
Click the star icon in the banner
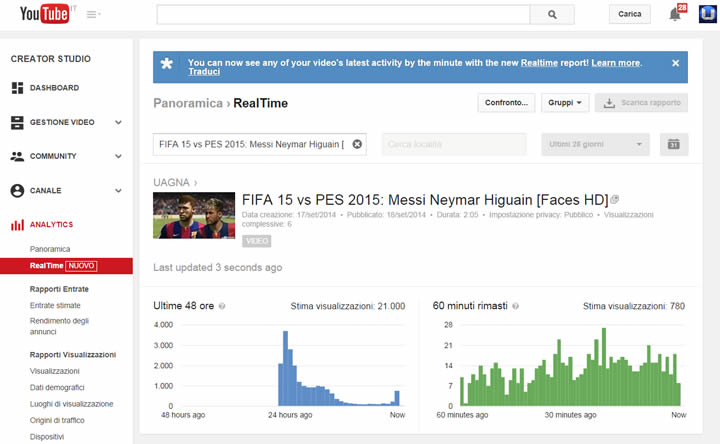[x=167, y=63]
